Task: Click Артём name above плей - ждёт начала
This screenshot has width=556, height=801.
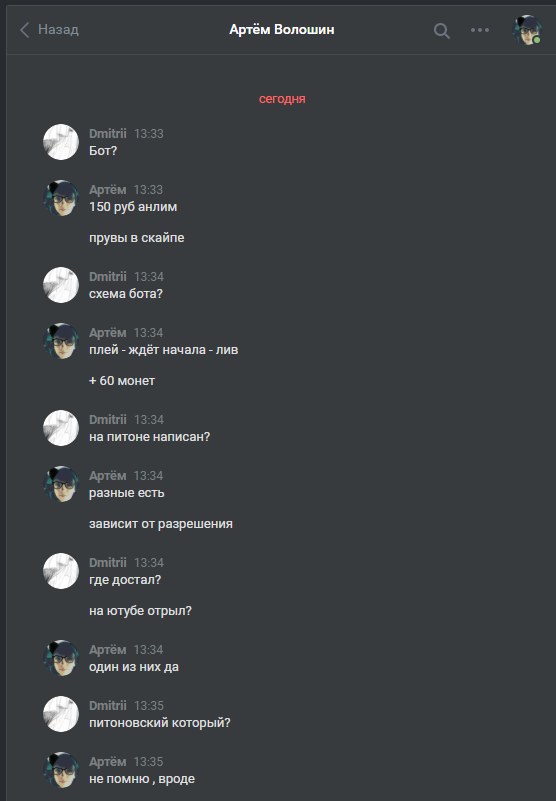Action: coord(107,333)
